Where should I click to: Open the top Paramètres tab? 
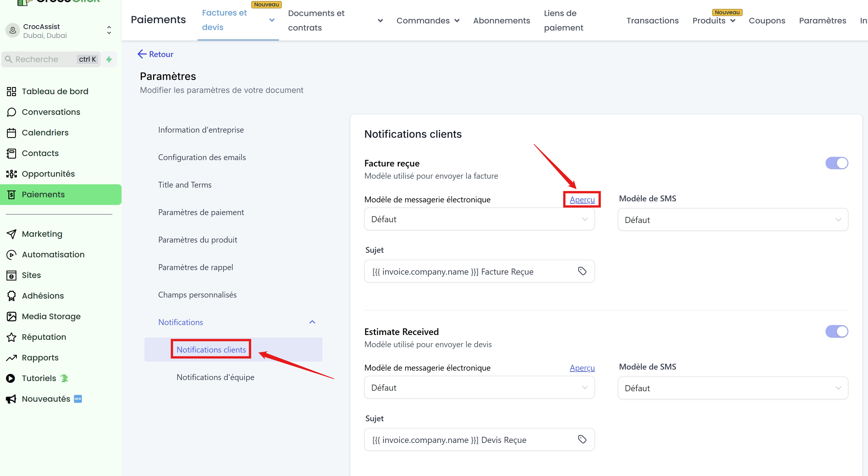[x=822, y=21]
